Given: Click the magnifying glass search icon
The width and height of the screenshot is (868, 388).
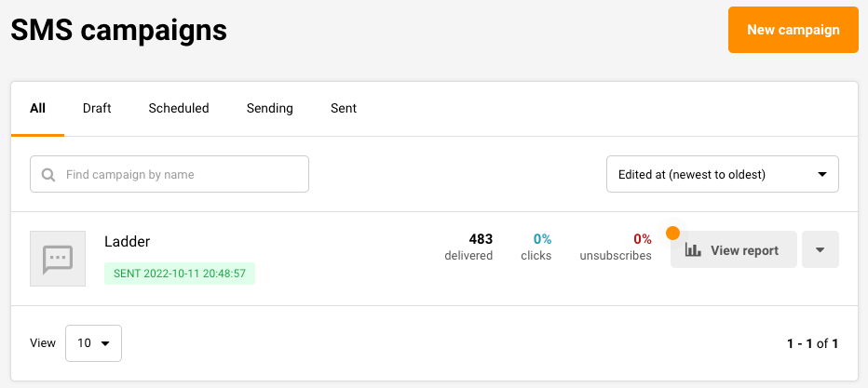Looking at the screenshot, I should click(48, 174).
